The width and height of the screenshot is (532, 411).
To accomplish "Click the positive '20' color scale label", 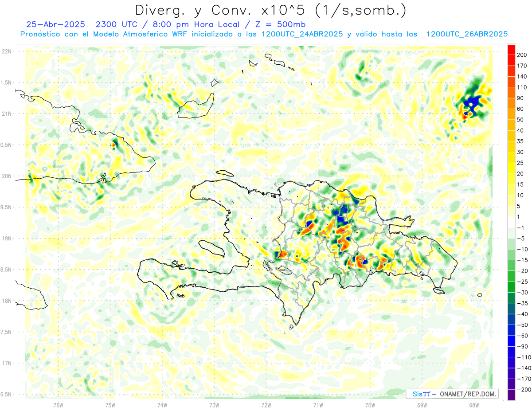I will tap(521, 173).
